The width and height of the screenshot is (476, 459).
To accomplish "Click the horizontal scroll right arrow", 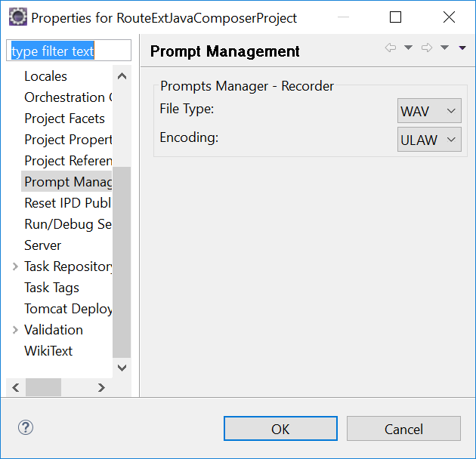I will 101,387.
